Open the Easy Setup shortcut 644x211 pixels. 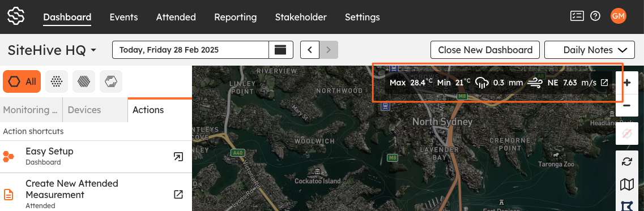click(x=96, y=156)
